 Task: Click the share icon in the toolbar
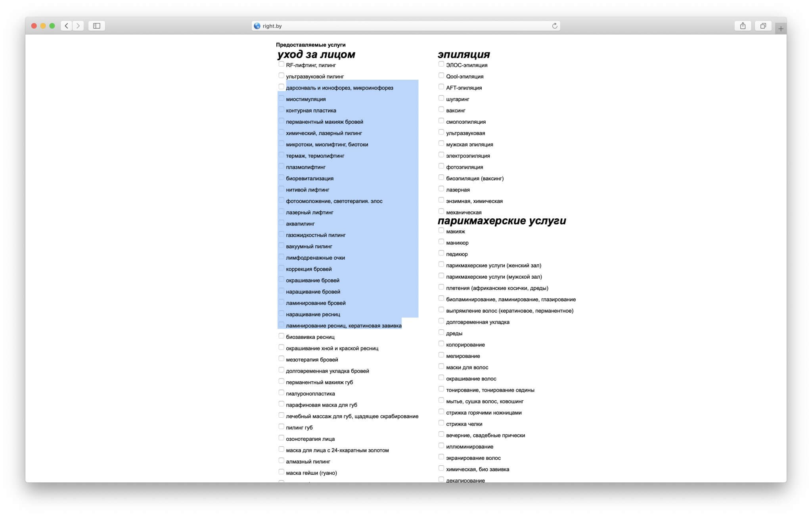[742, 25]
